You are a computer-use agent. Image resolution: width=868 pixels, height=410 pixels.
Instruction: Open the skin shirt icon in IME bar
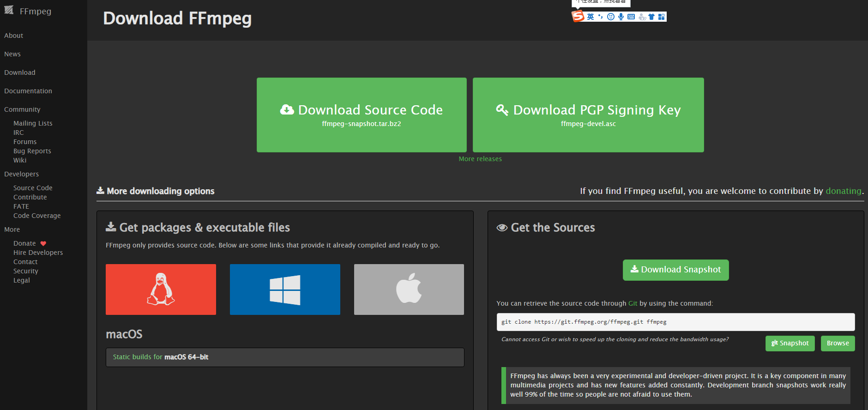[651, 17]
